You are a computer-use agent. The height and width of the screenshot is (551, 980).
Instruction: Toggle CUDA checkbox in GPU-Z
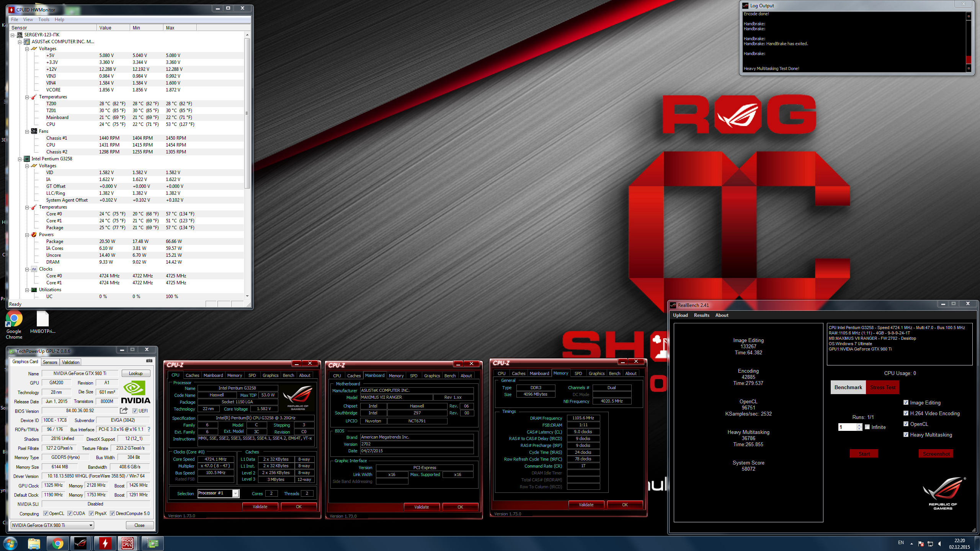[70, 514]
